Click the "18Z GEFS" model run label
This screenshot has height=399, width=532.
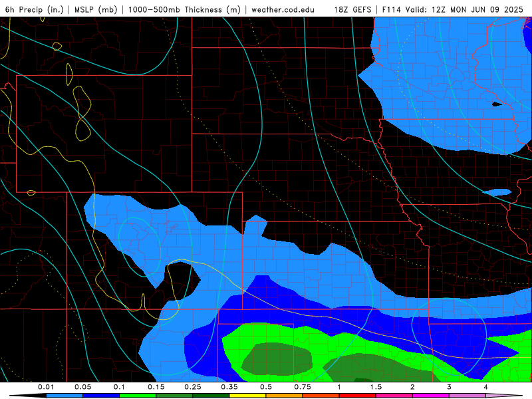point(352,9)
